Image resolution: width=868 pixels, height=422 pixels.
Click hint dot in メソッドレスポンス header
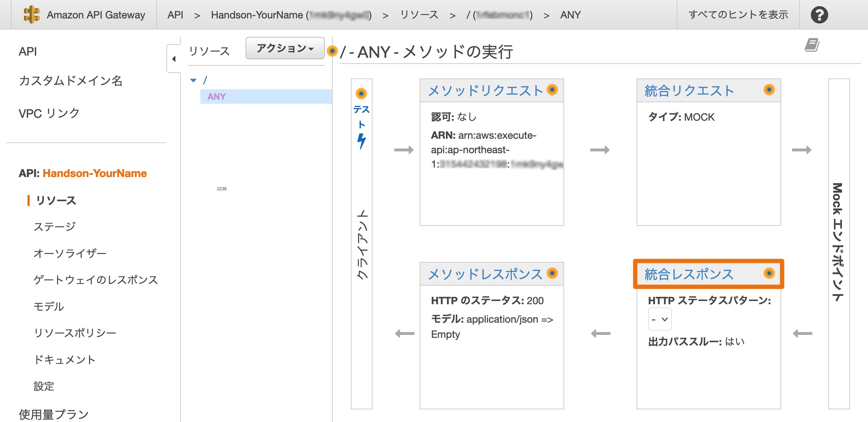click(x=552, y=273)
